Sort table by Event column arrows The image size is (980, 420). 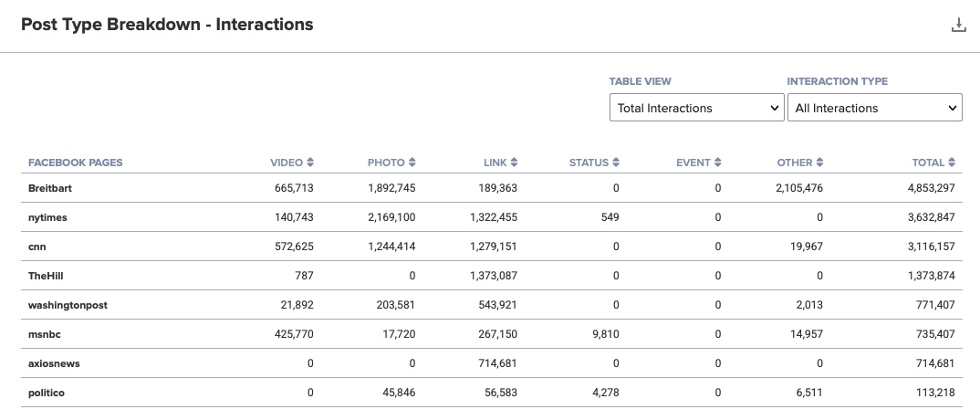coord(717,163)
